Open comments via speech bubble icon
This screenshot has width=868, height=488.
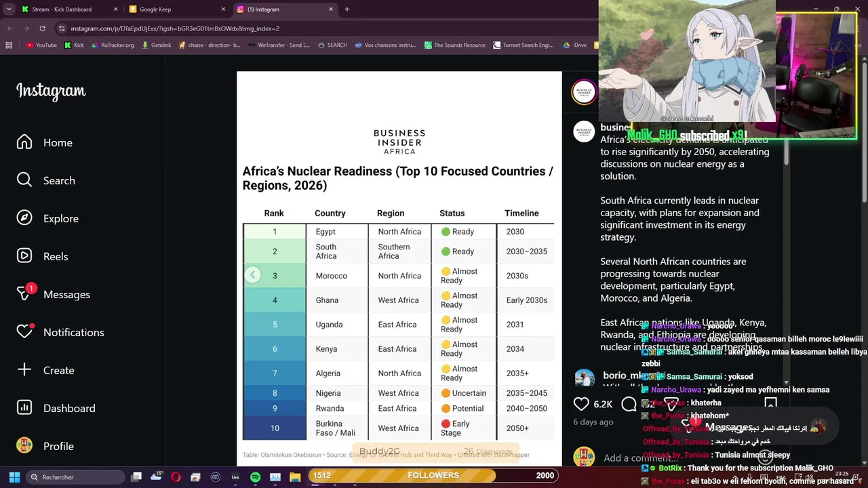(x=629, y=404)
